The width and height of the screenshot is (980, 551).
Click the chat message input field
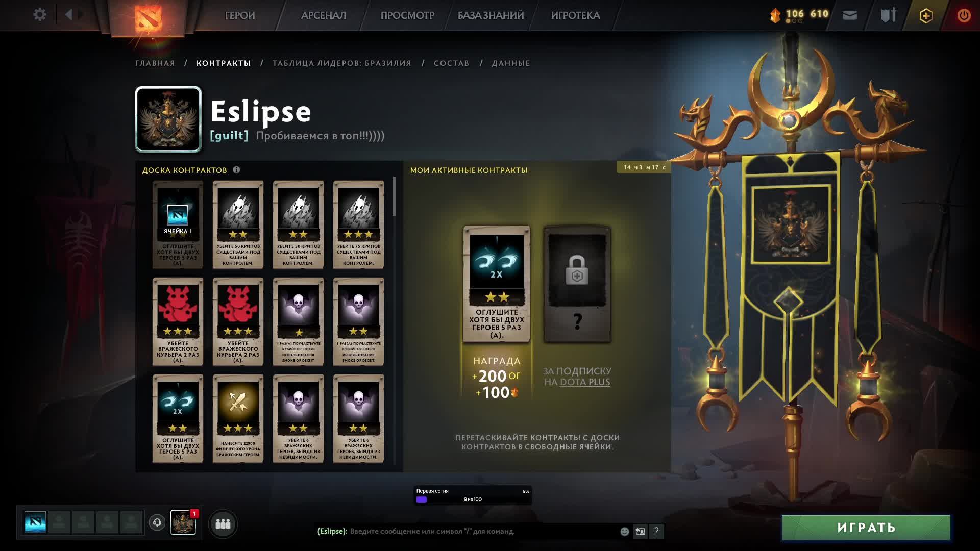tap(482, 532)
